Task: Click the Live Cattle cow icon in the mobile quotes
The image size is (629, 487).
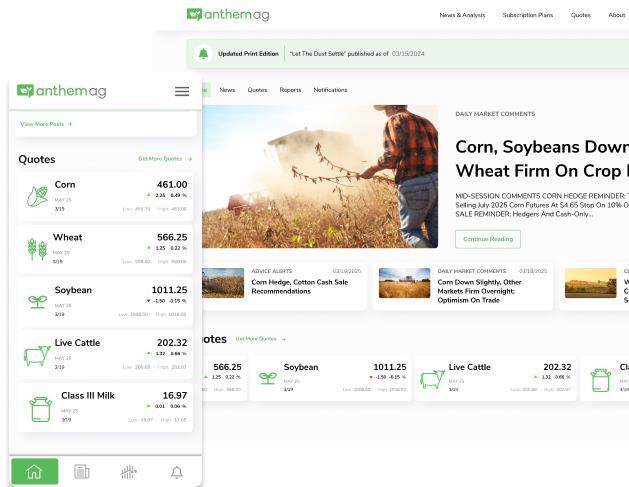Action: (x=37, y=355)
